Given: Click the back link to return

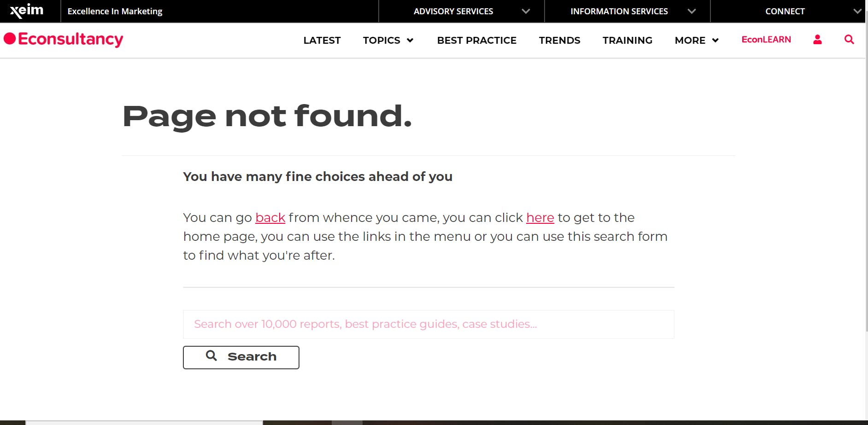Looking at the screenshot, I should pos(270,217).
